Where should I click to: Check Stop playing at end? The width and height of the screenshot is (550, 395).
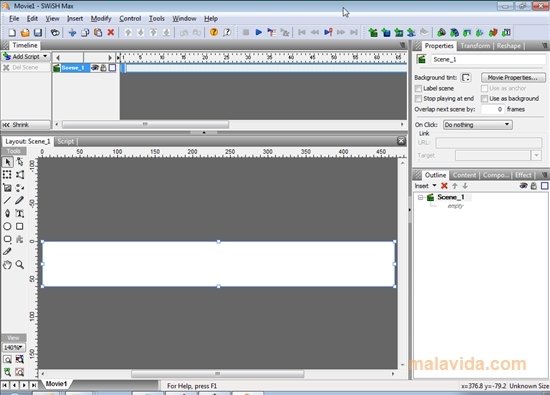418,99
